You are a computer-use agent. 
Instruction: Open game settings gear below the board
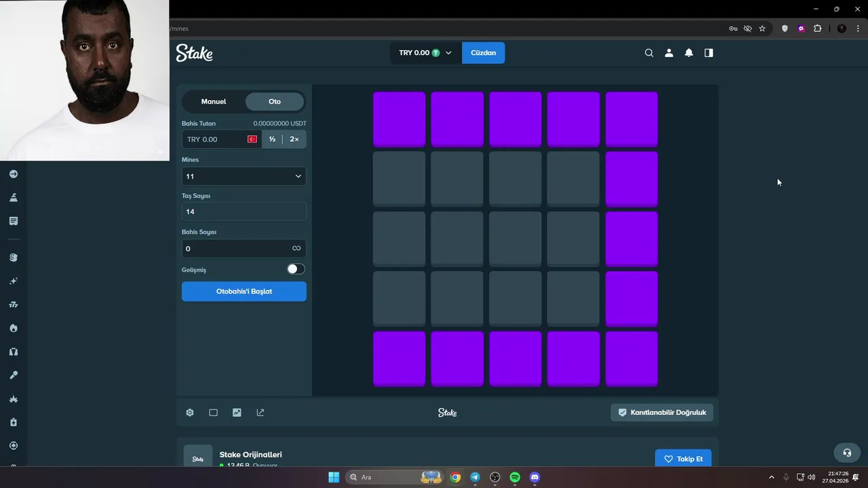click(190, 412)
